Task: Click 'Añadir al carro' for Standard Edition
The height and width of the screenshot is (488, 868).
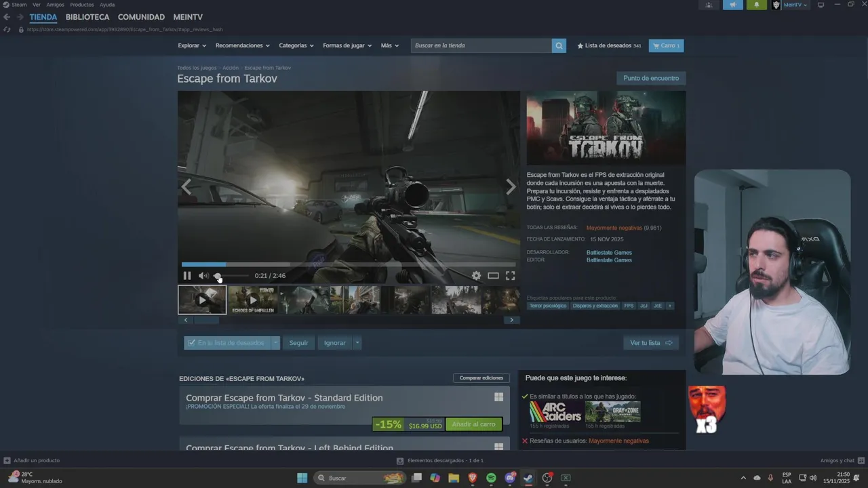Action: pos(473,424)
